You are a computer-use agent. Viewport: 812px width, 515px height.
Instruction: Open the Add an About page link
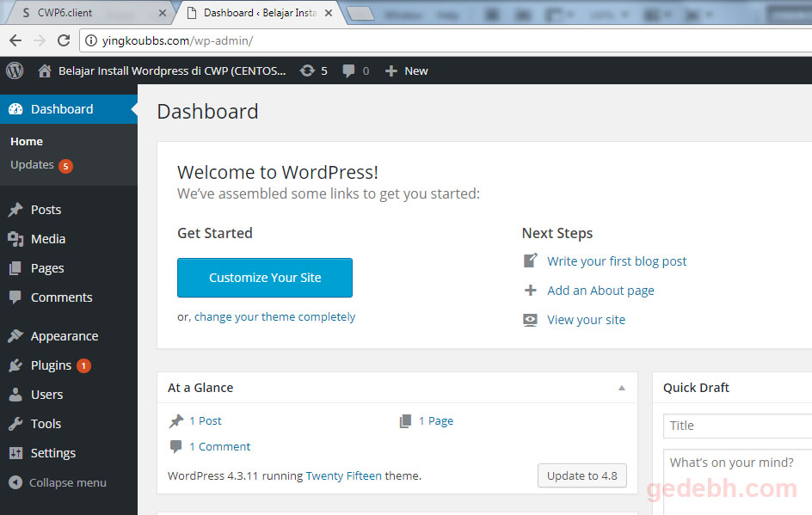tap(600, 291)
